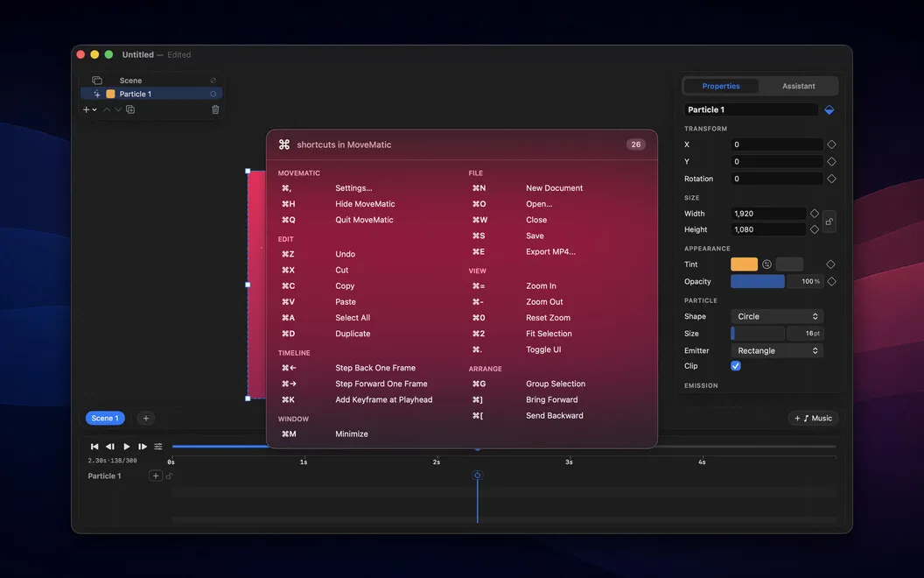Toggle the circle visibility icon on Particle 1 row
This screenshot has height=578, width=924.
coord(213,94)
